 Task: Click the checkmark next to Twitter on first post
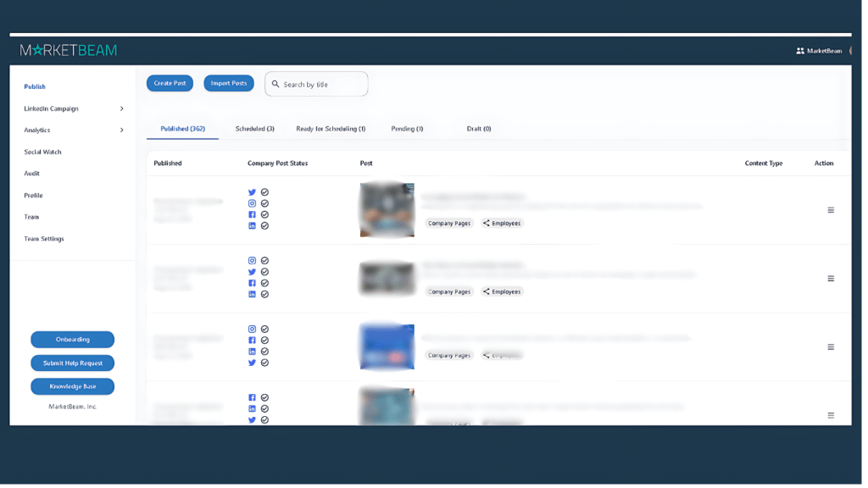point(264,192)
